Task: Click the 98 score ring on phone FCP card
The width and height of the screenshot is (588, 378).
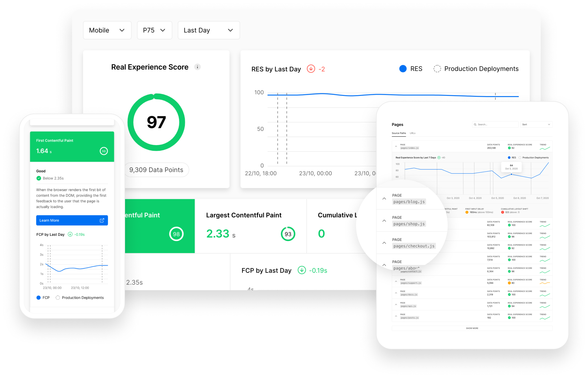Action: [x=104, y=151]
